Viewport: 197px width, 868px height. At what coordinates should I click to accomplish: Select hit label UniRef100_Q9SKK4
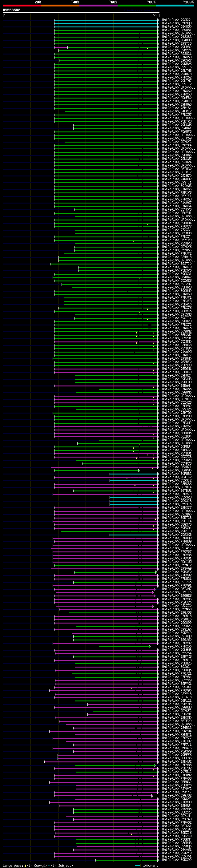[177, 20]
